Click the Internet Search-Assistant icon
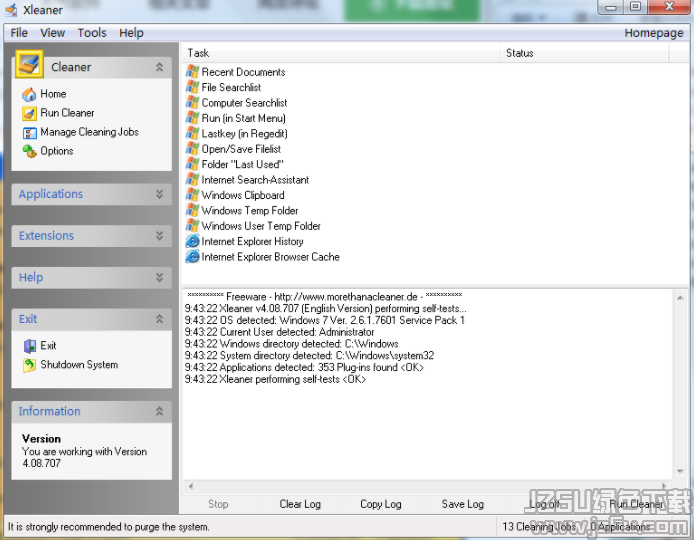Viewport: 694px width, 540px height. click(x=192, y=179)
